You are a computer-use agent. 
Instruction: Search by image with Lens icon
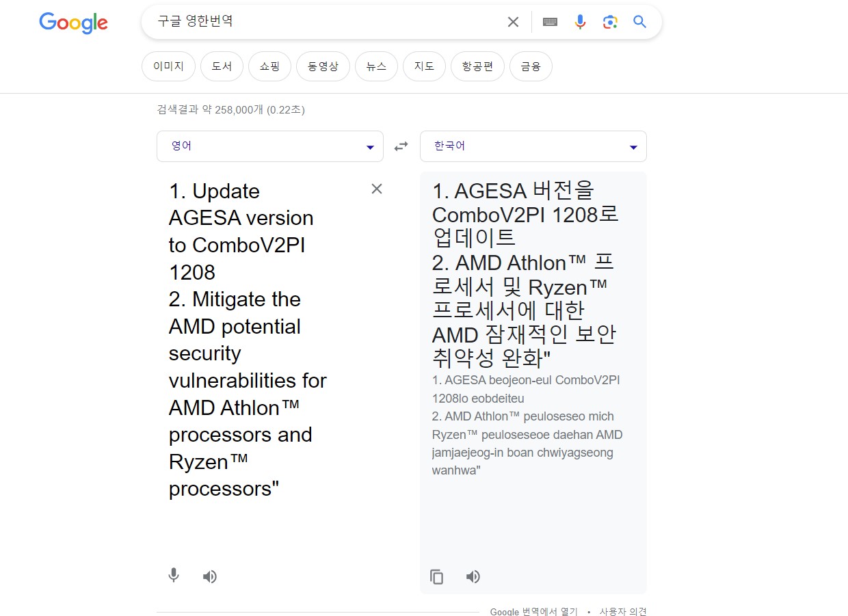coord(610,22)
